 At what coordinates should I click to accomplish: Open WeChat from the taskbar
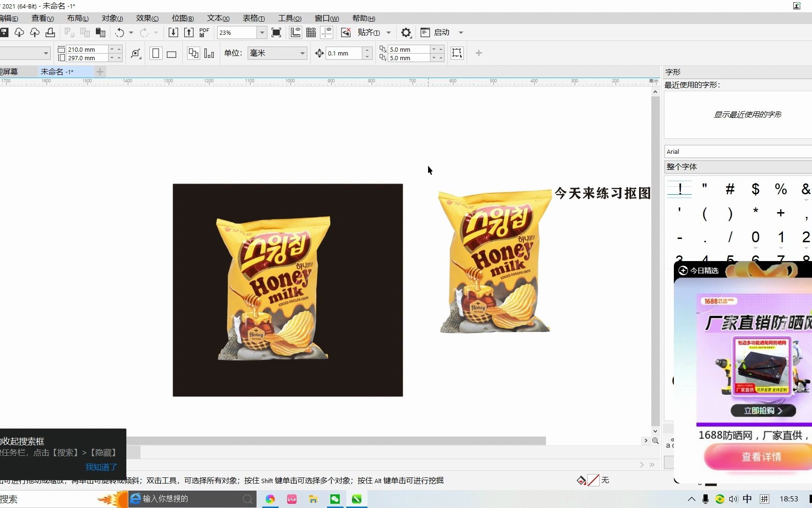[335, 499]
